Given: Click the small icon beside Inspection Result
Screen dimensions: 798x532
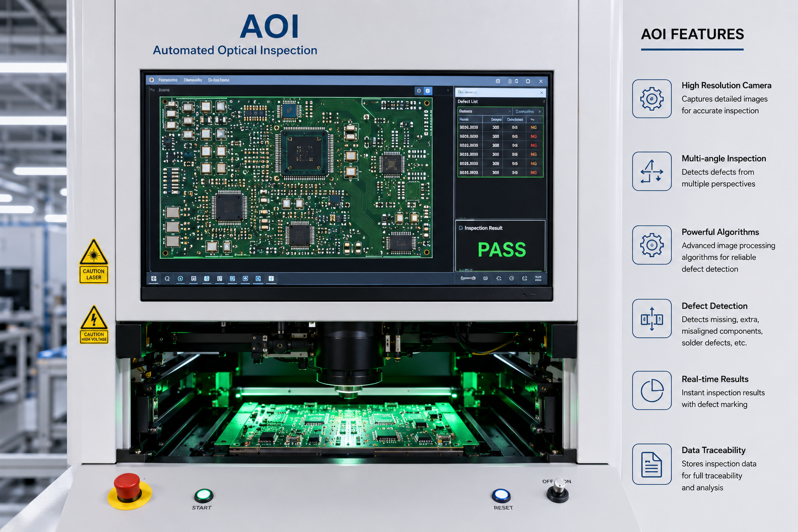Looking at the screenshot, I should (x=460, y=228).
